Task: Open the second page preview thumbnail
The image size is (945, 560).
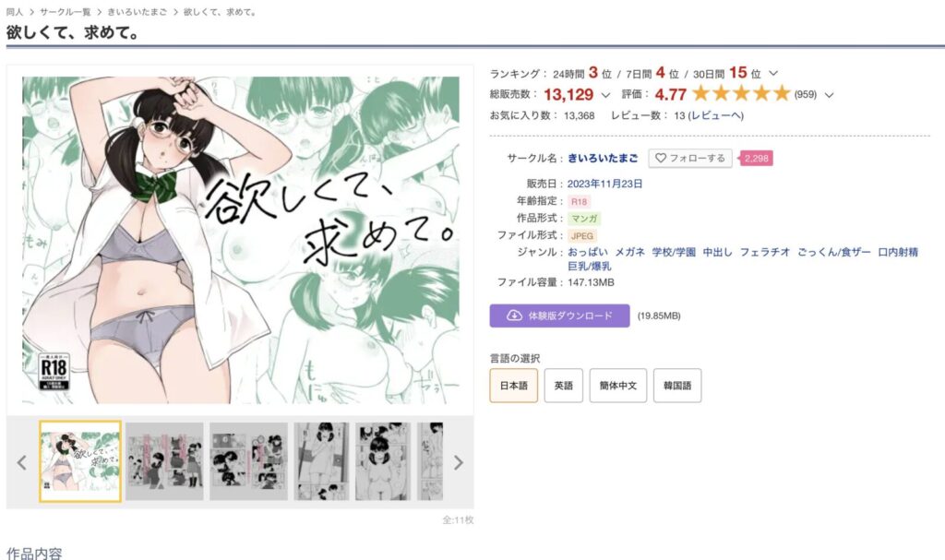Action: tap(164, 461)
